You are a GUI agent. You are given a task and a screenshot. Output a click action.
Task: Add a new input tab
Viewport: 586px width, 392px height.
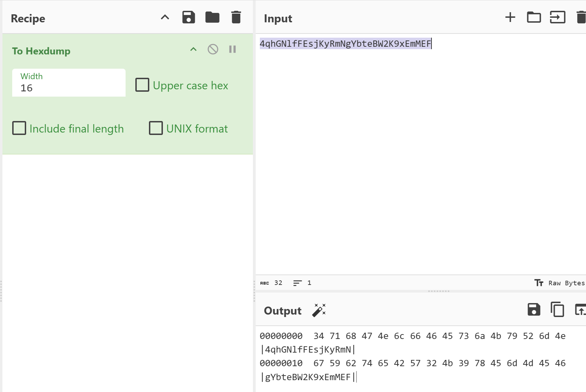[510, 17]
